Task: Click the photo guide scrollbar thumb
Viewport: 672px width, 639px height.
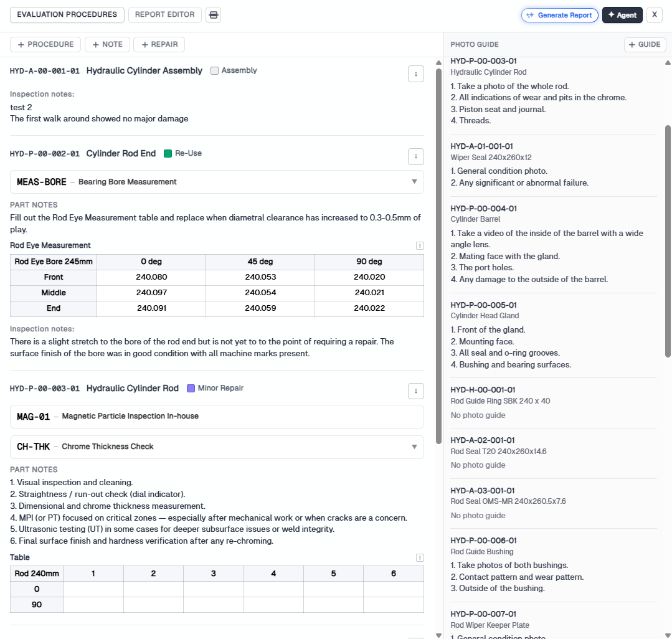Action: pyautogui.click(x=668, y=241)
